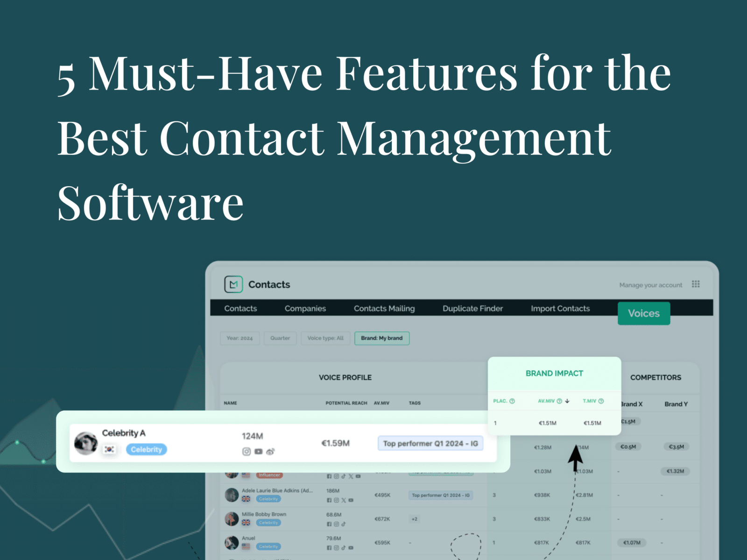
Task: Click the name Millie Bobby Brown
Action: coord(264,514)
